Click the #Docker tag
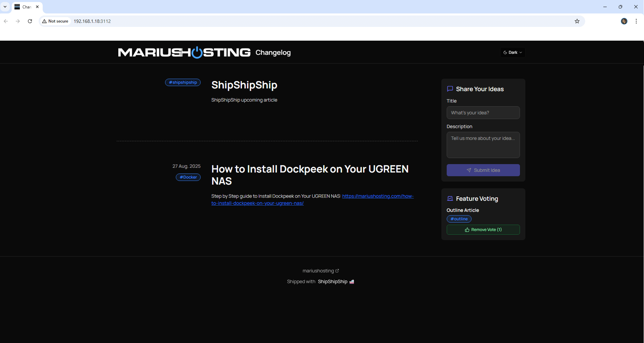Image resolution: width=644 pixels, height=343 pixels. point(188,177)
